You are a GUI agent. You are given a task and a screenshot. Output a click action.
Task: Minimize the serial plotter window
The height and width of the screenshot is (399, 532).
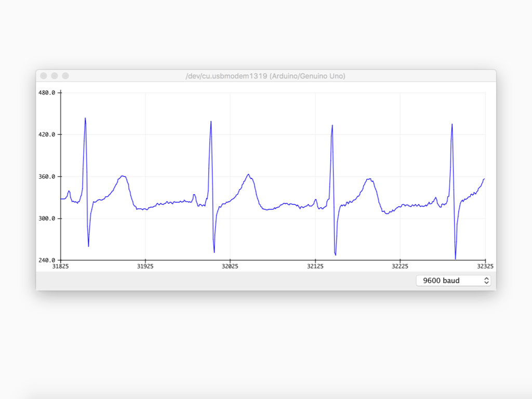(55, 76)
